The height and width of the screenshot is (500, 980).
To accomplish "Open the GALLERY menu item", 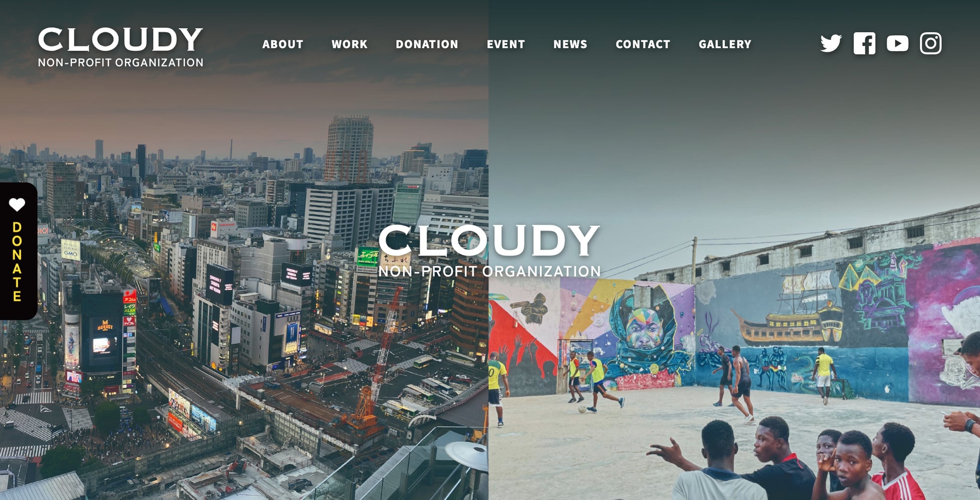I will click(x=725, y=44).
